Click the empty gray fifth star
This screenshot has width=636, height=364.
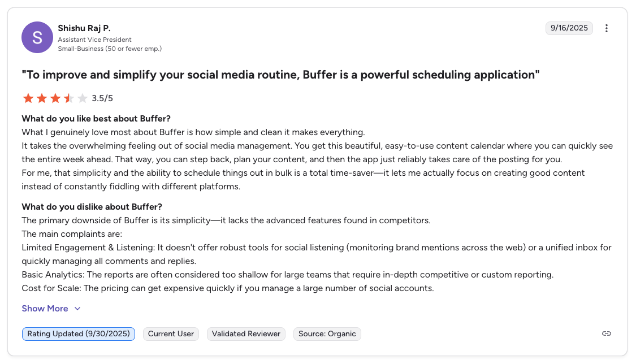82,98
